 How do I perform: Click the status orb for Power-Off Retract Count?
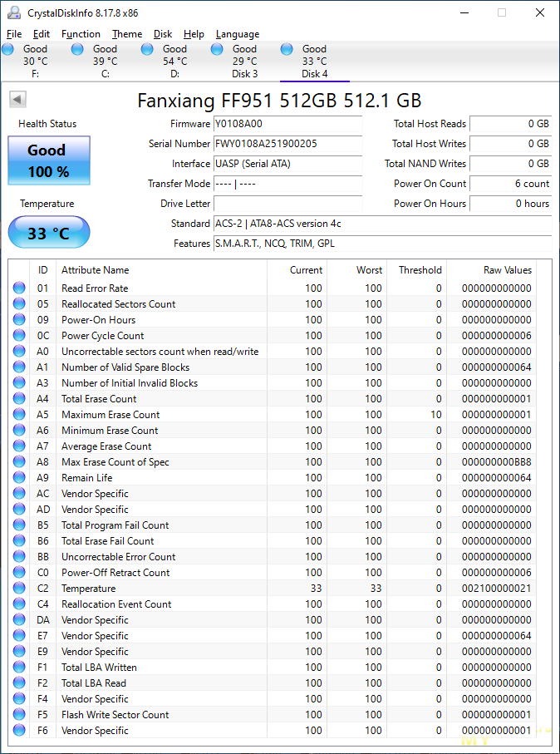(x=19, y=573)
